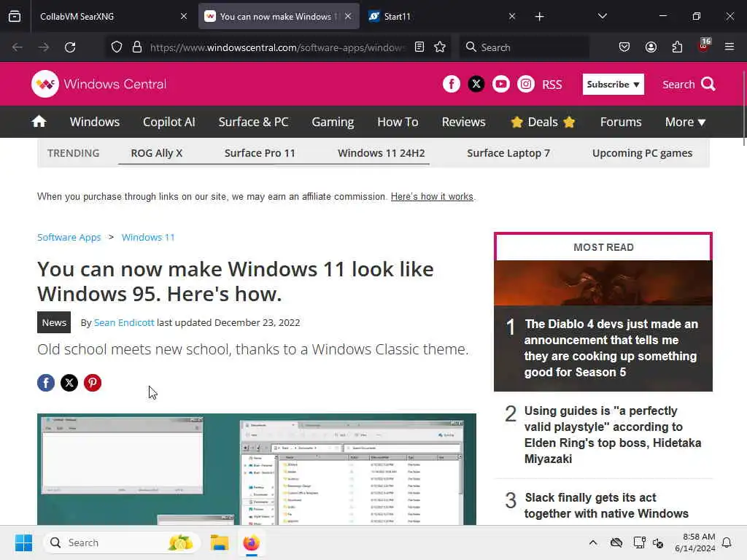Open trending ROG Ally X link
Screen dimensions: 747x560
(x=157, y=153)
